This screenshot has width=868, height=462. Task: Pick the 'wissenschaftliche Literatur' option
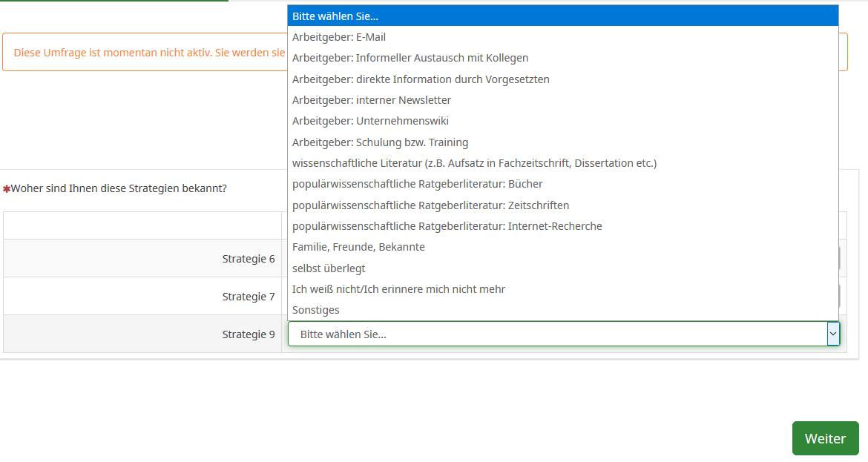(474, 163)
